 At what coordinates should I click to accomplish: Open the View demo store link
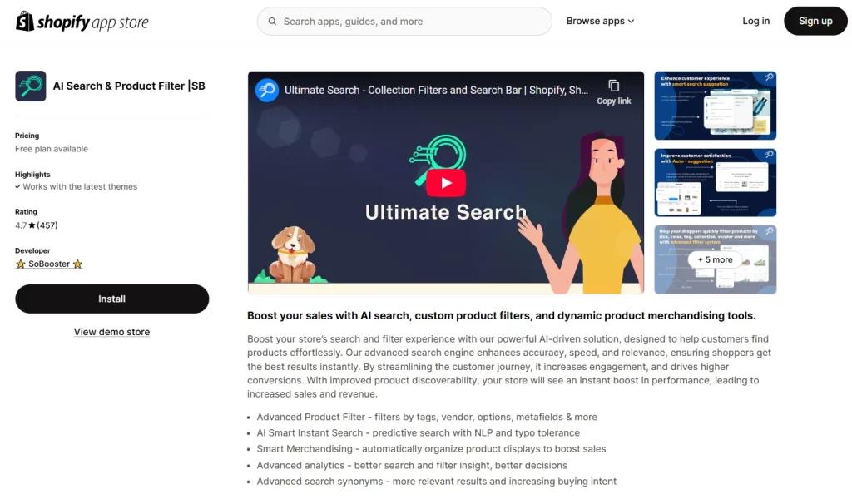pyautogui.click(x=112, y=332)
